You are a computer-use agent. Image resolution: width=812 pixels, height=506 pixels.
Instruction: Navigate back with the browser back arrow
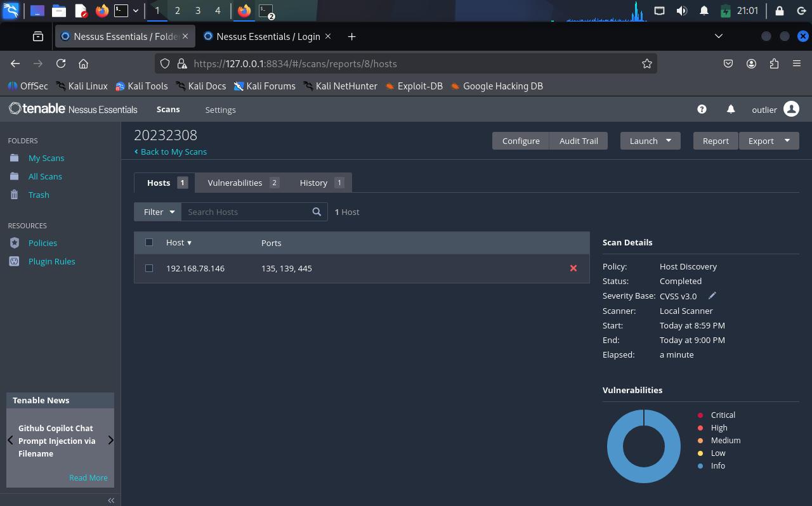[x=15, y=63]
